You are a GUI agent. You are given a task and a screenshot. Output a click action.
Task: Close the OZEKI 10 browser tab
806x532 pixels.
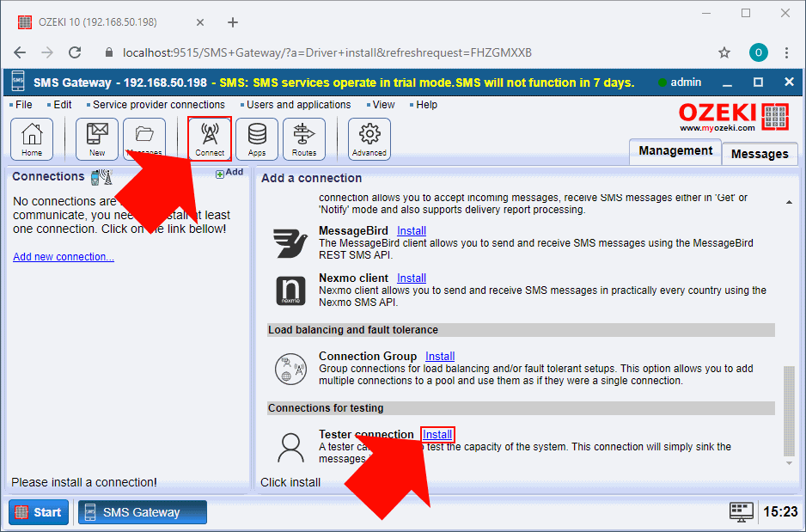(x=200, y=22)
